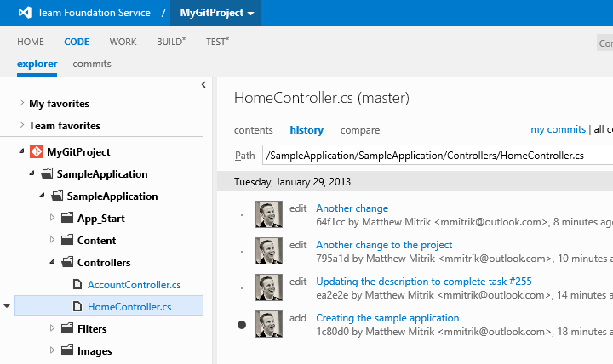
Task: Open 'Creating the sample application' commit link
Action: coord(387,318)
